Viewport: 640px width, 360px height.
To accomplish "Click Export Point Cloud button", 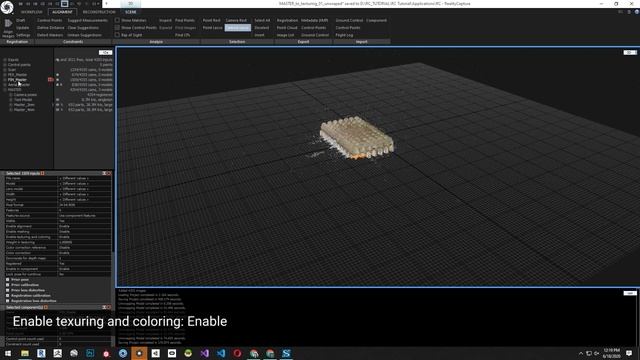I will [287, 27].
